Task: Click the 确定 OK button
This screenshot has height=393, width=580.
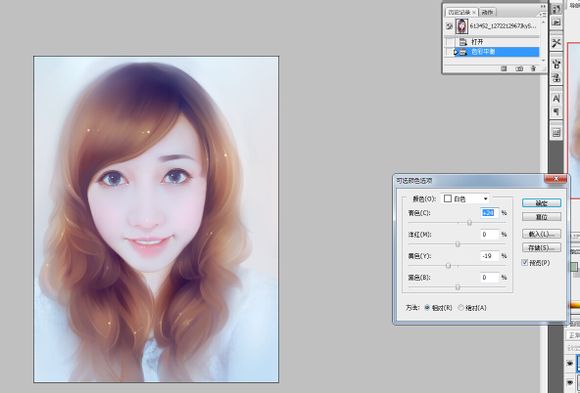Action: point(542,203)
